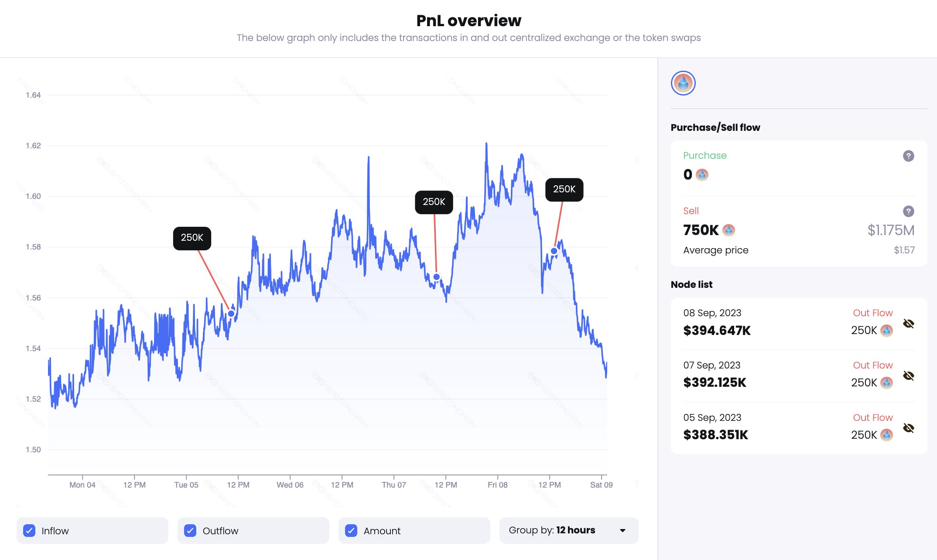Click the Sell help question mark icon
The width and height of the screenshot is (937, 560).
click(x=908, y=212)
